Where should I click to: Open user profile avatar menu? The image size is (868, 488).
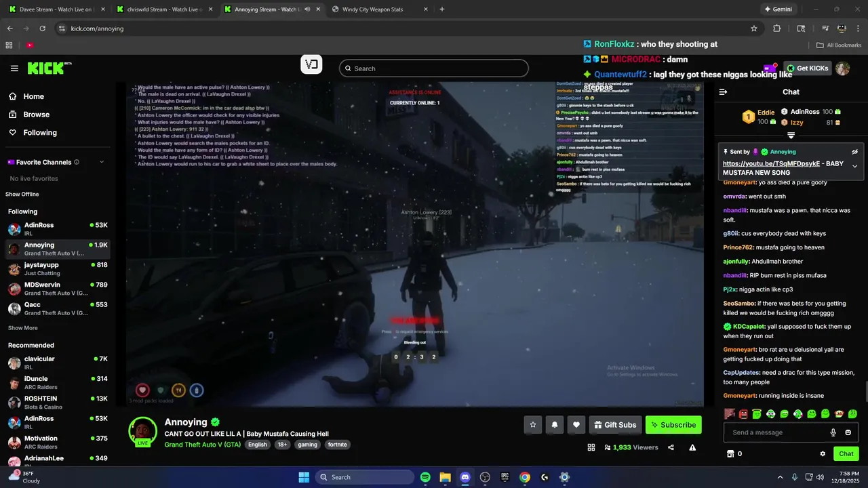pos(843,68)
